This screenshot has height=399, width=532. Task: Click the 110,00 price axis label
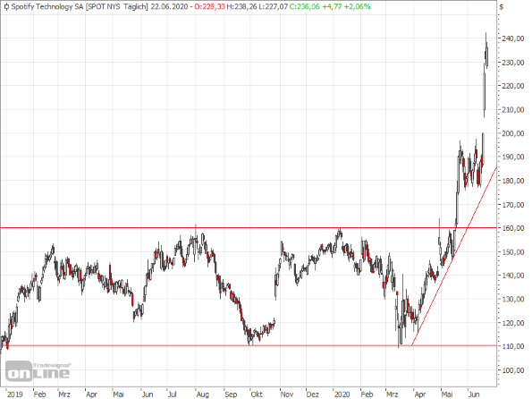click(512, 346)
